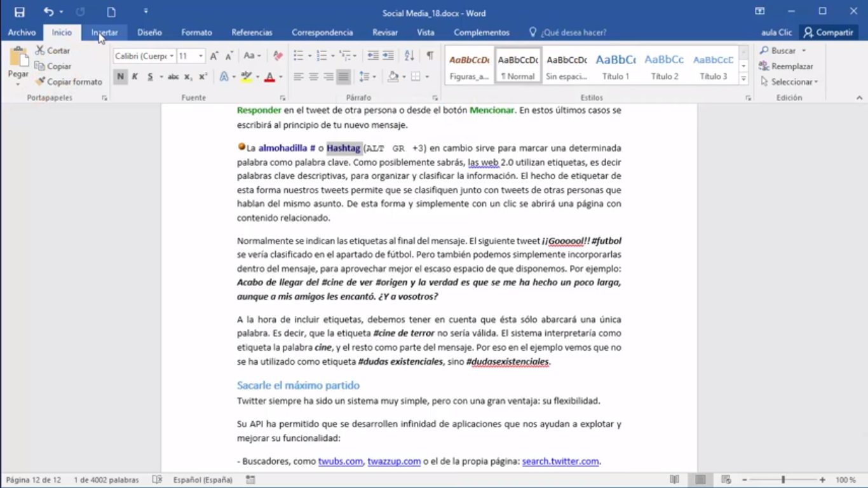Center-align text with the center icon

[x=313, y=77]
